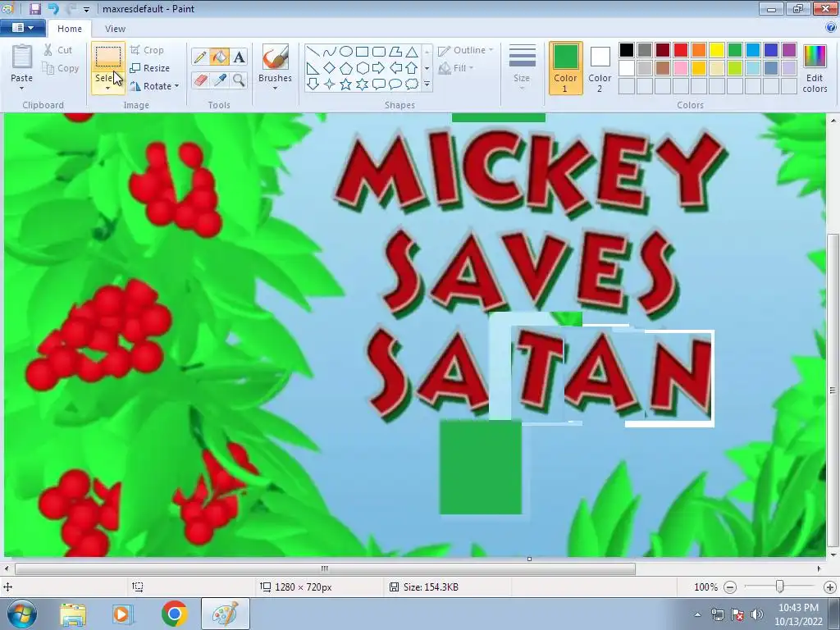
Task: Click the Copy button
Action: 61,68
